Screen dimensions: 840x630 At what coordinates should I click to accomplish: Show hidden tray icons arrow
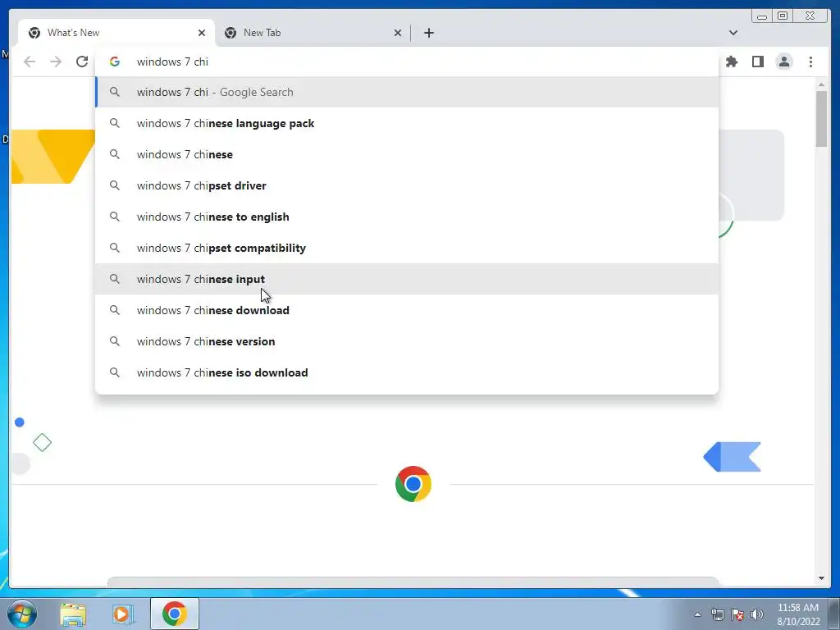pyautogui.click(x=697, y=614)
